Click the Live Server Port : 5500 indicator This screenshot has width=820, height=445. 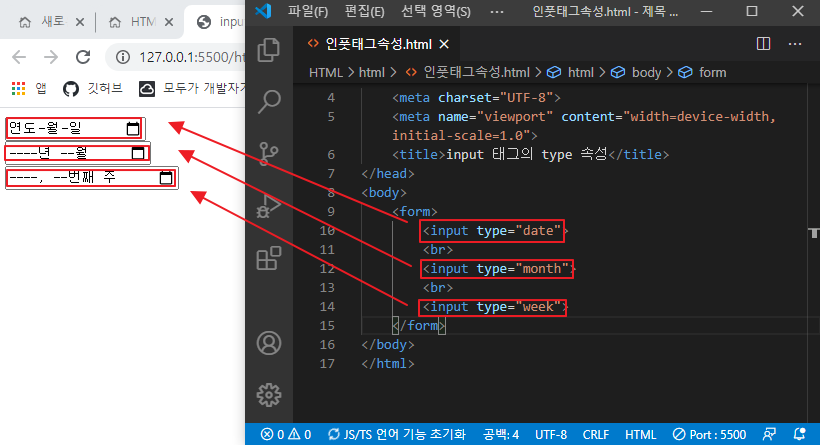pyautogui.click(x=709, y=435)
